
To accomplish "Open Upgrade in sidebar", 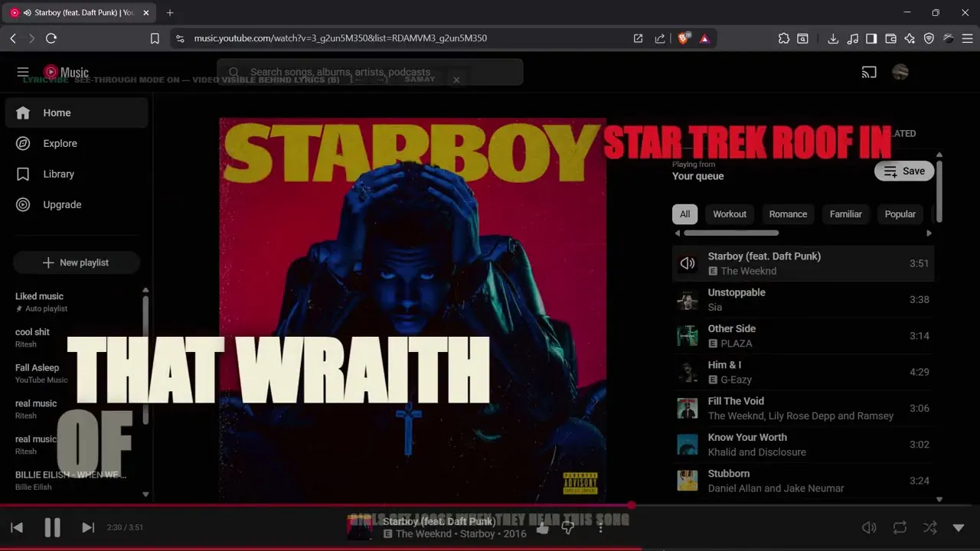I will [77, 204].
